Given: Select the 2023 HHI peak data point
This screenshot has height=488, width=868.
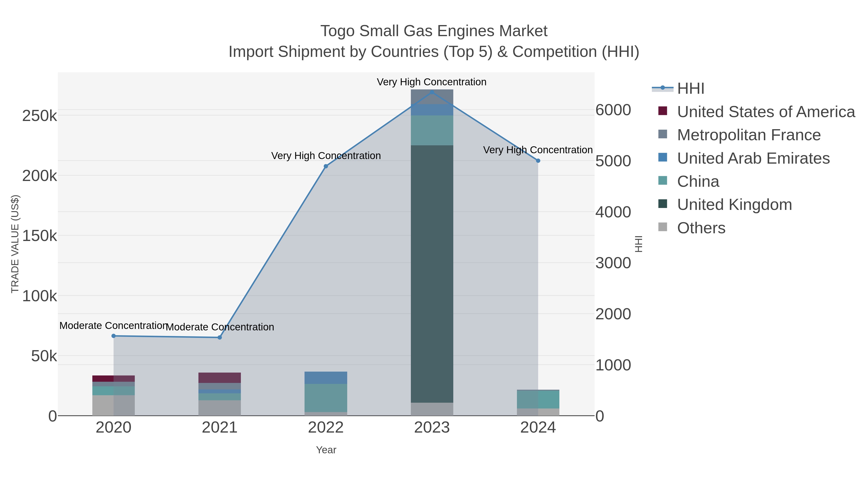Looking at the screenshot, I should point(432,92).
